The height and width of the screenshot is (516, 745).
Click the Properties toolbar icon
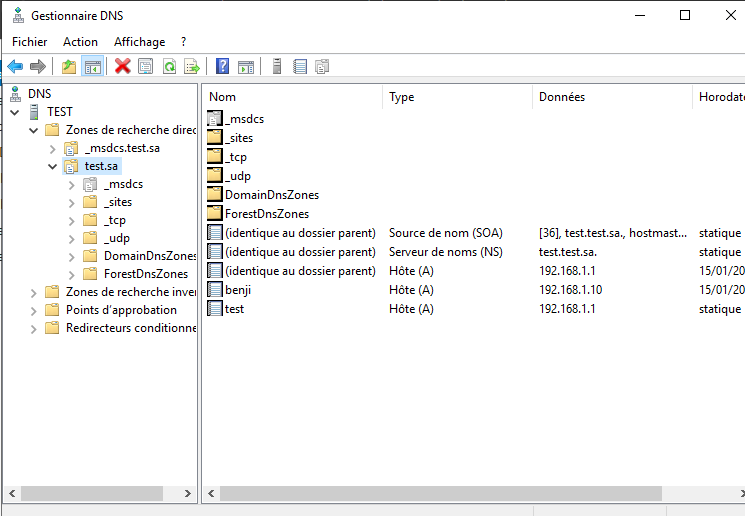point(146,67)
